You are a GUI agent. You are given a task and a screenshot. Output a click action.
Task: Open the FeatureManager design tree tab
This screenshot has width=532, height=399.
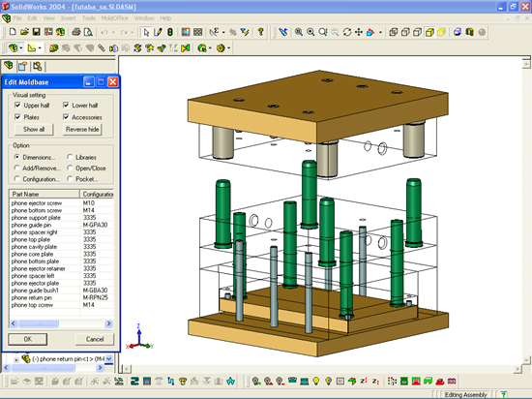pyautogui.click(x=8, y=66)
